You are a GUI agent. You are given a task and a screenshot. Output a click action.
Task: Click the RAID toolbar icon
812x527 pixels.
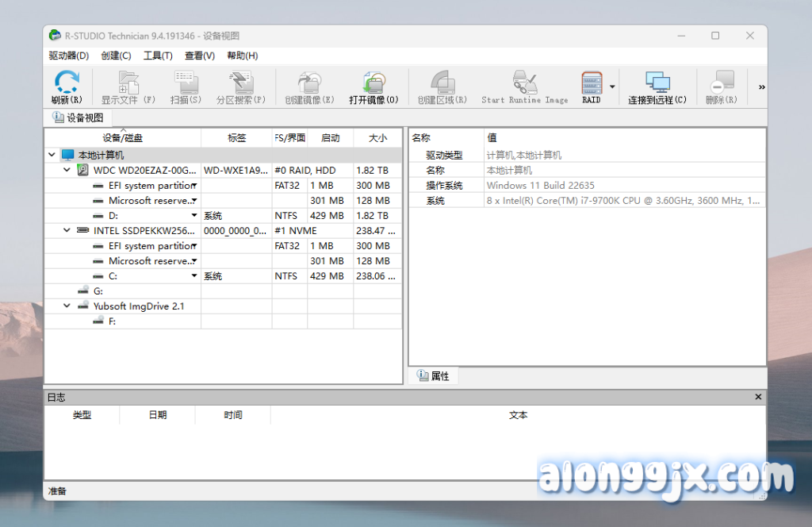[592, 83]
